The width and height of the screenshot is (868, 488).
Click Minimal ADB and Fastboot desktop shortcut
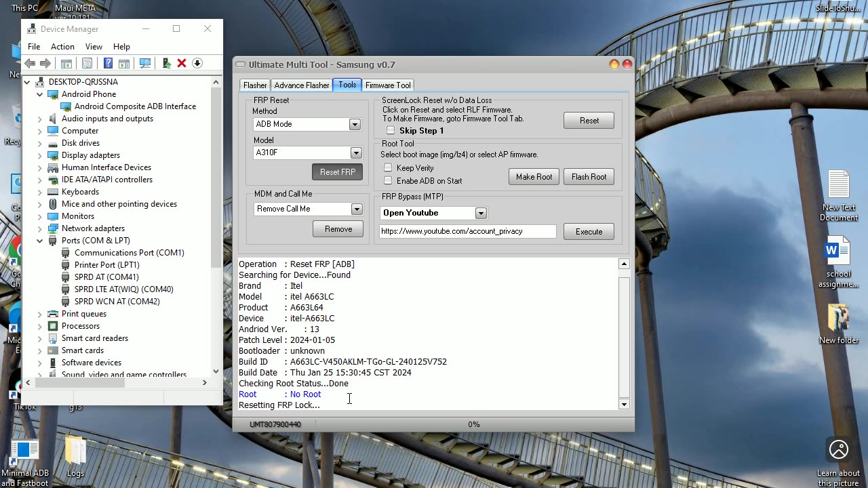24,464
